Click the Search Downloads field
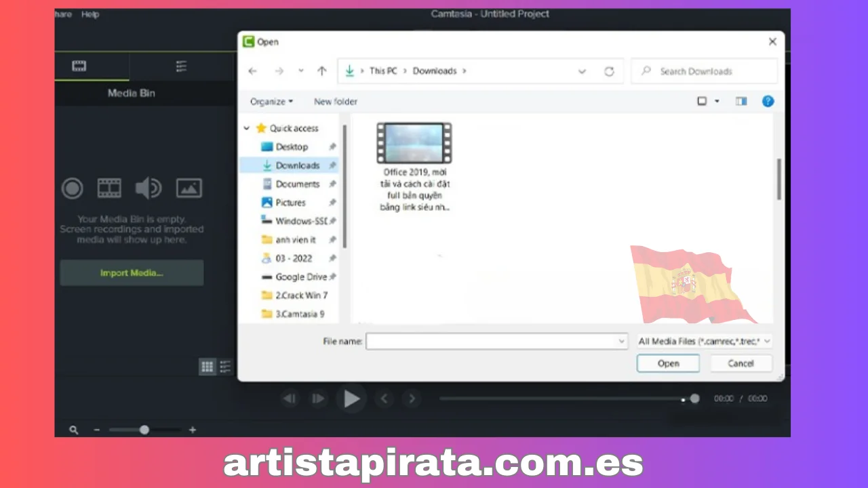 pyautogui.click(x=704, y=71)
